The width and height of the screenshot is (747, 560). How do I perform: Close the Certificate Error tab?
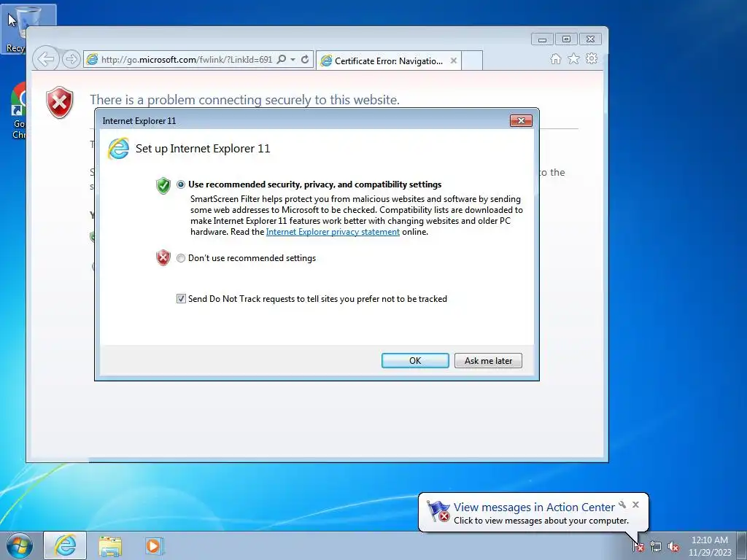pos(454,61)
